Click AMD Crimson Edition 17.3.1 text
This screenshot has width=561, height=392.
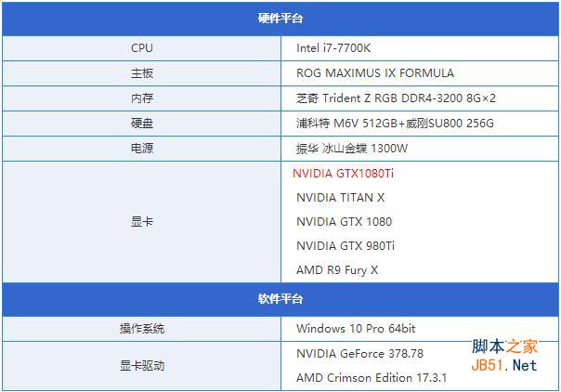coord(372,378)
